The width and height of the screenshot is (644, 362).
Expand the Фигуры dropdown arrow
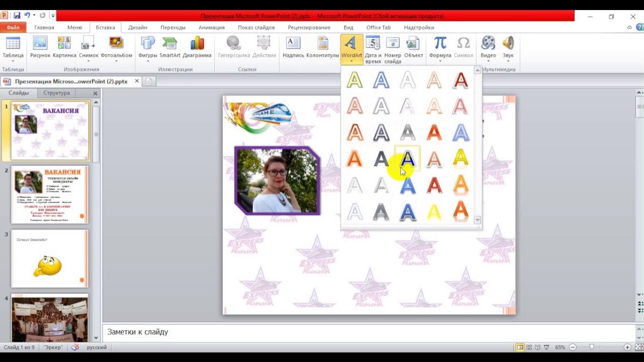(148, 62)
